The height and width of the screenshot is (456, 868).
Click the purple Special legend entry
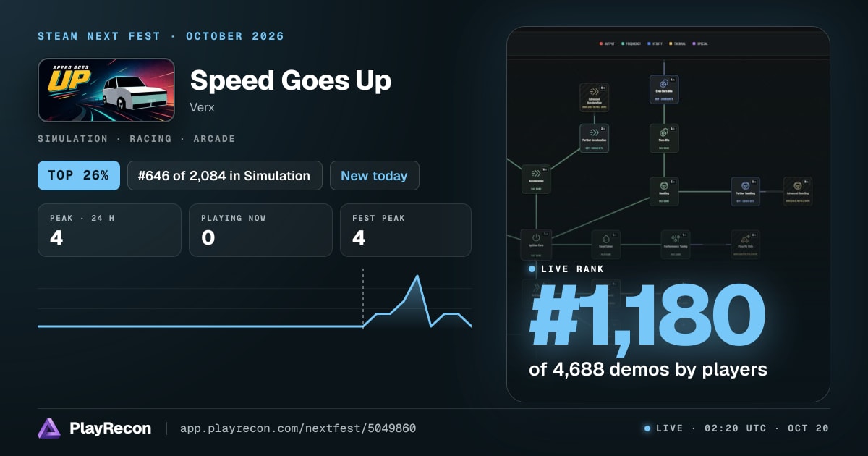[700, 44]
